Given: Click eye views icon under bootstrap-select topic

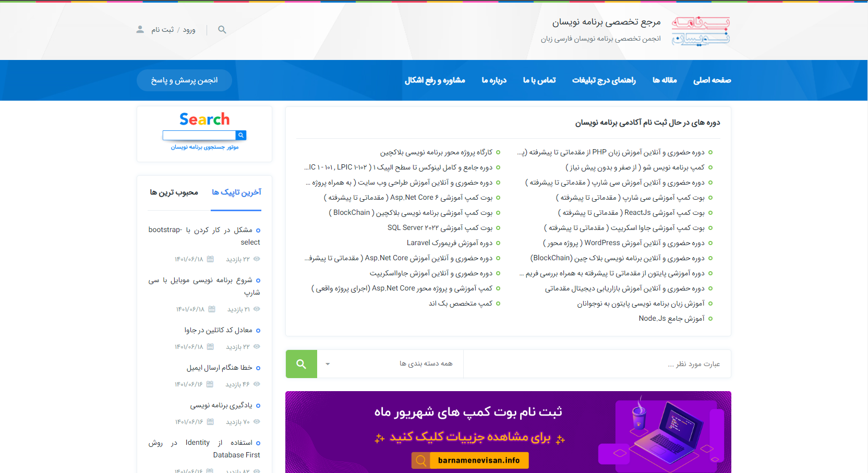Looking at the screenshot, I should click(x=257, y=259).
